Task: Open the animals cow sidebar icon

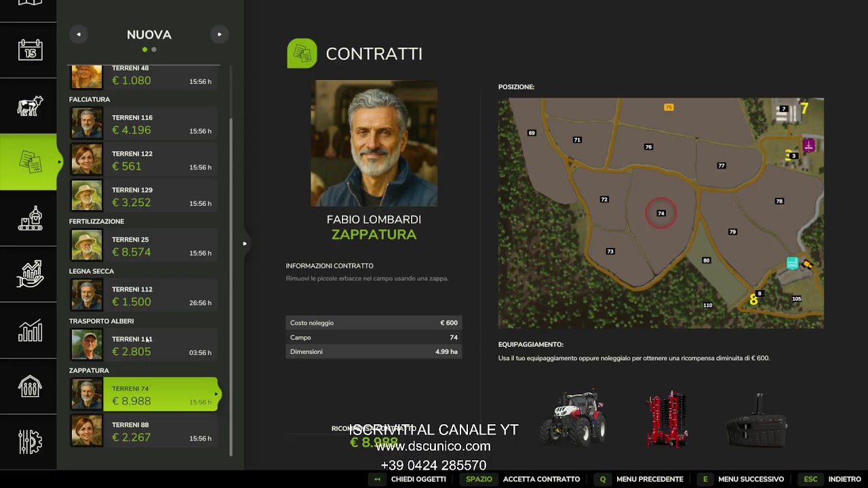Action: tap(30, 106)
